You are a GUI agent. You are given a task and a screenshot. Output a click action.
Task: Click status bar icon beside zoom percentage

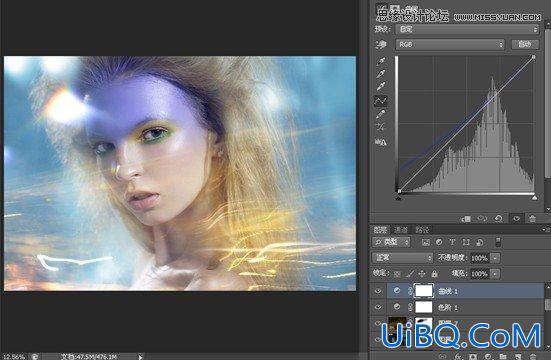(35, 356)
